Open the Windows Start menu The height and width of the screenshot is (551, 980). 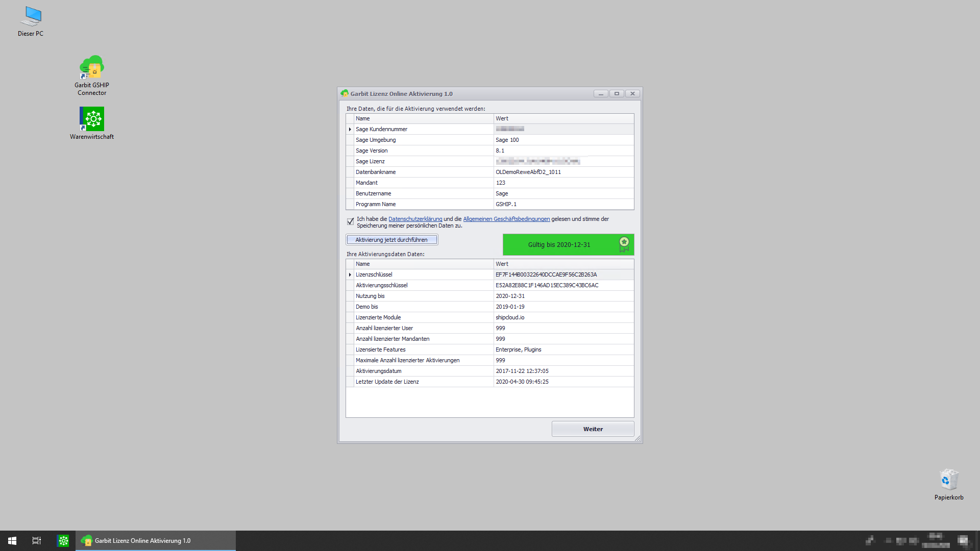click(12, 541)
